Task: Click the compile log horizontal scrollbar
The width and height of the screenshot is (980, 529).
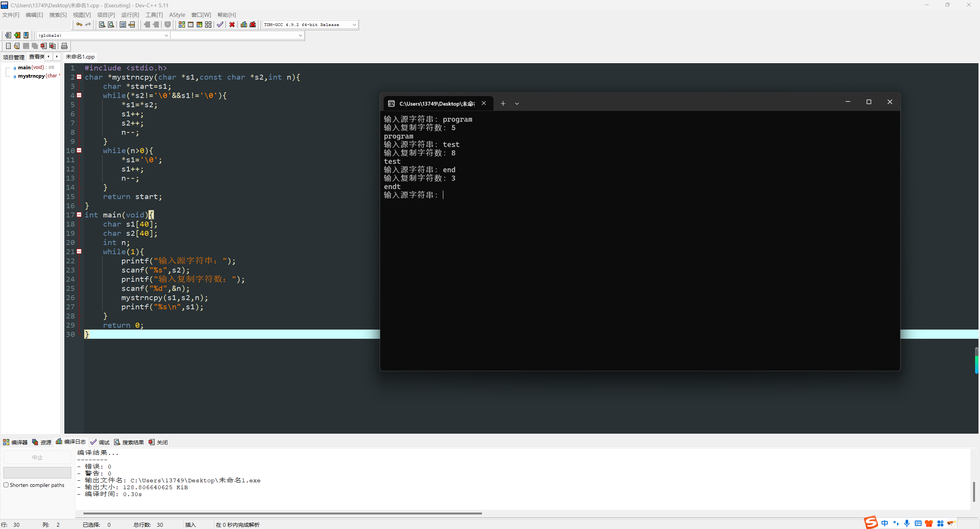Action: click(282, 513)
